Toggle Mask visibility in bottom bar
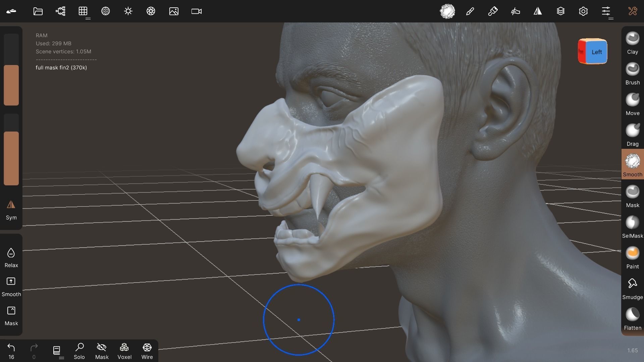Screen dimensions: 644x362 tap(102, 351)
